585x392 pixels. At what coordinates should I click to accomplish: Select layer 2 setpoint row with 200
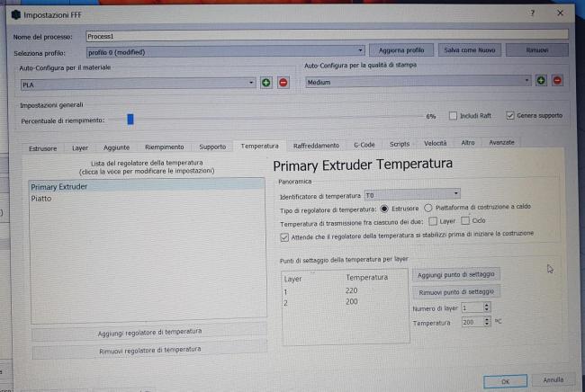[345, 302]
